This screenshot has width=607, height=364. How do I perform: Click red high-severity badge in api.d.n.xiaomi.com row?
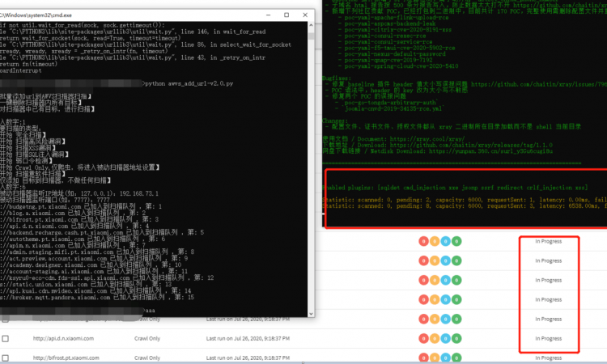[x=423, y=338]
